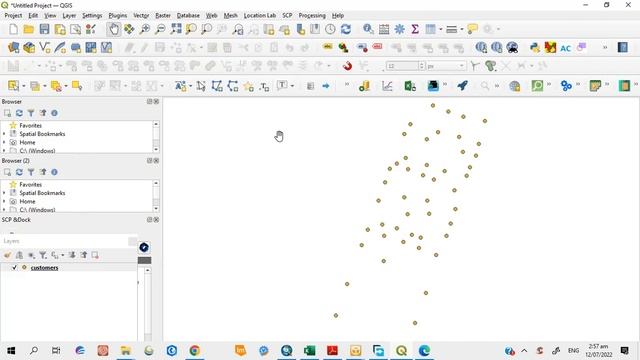Open the Select Features tool dropdown arrow
Screen dimensions: 640x360
[x=24, y=86]
